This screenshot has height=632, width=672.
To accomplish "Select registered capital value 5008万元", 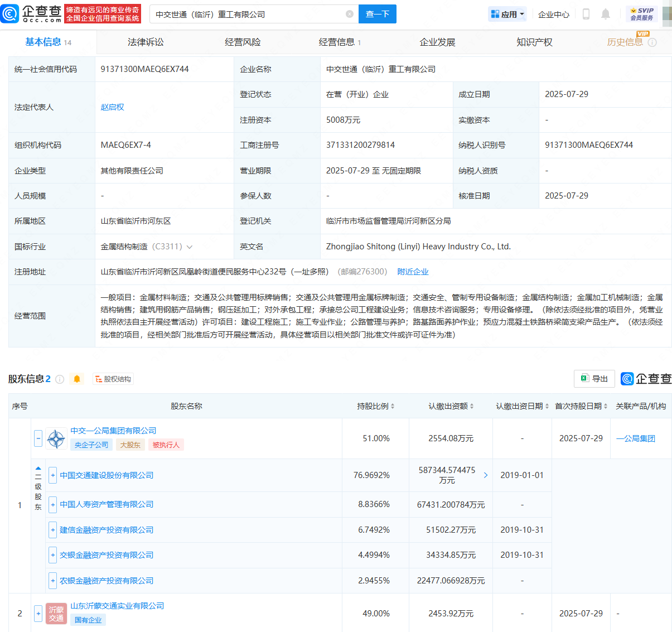I will click(343, 120).
